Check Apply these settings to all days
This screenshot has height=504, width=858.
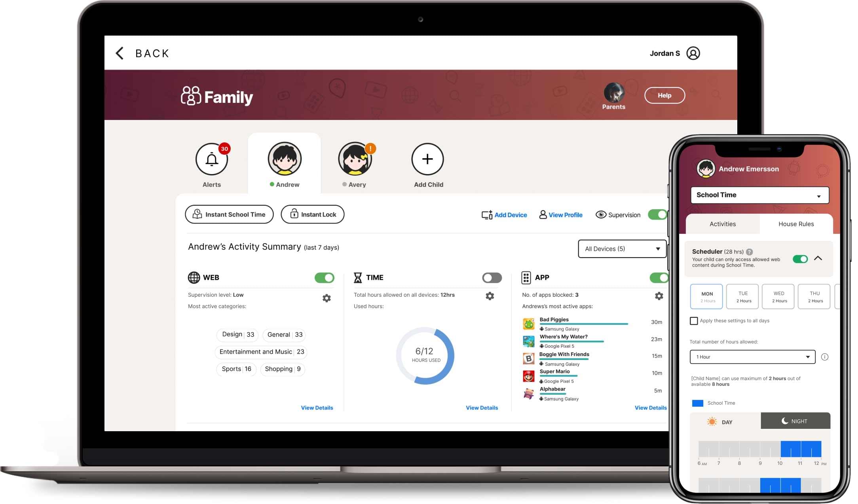pos(693,320)
